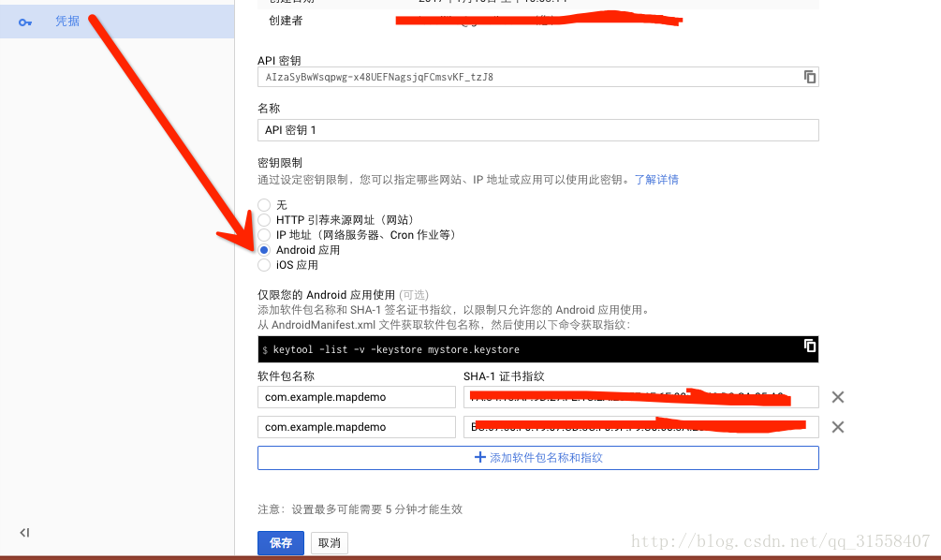Copy the keytool command via its copy icon
Viewport: 941px width, 560px height.
[809, 346]
